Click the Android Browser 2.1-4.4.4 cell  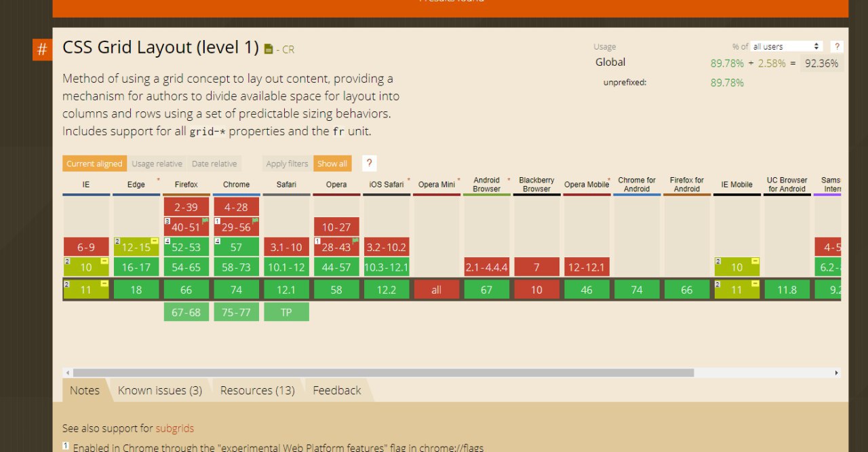(486, 267)
